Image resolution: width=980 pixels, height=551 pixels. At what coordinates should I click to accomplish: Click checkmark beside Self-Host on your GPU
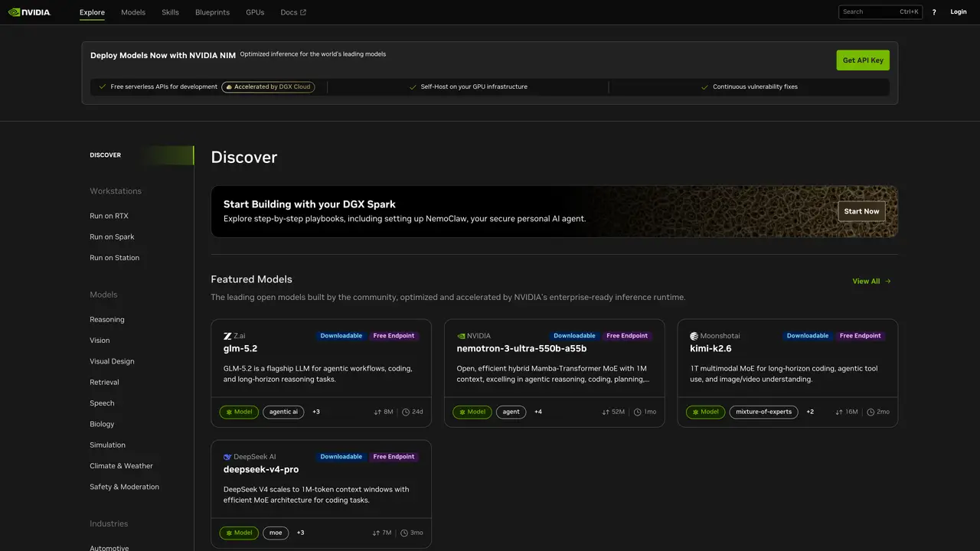point(413,87)
